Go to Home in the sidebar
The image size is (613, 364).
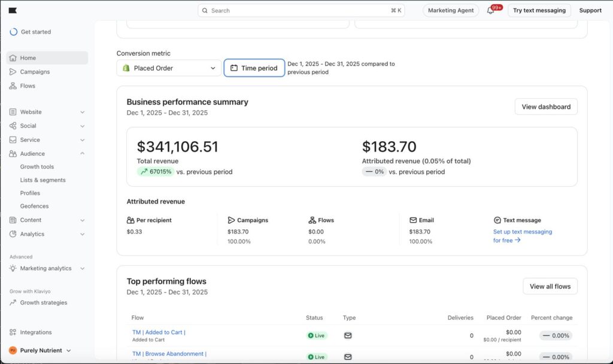pos(28,58)
